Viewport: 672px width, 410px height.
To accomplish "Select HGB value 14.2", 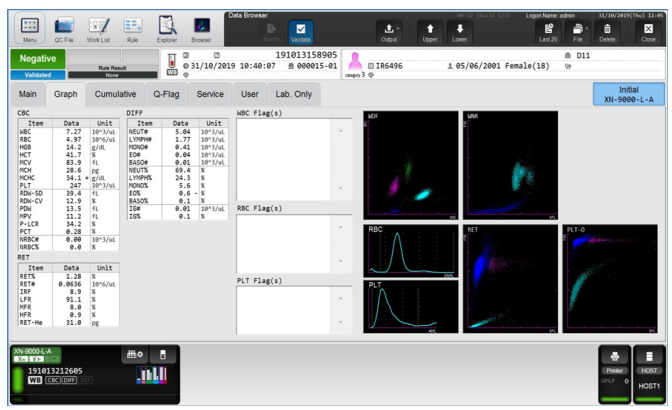I will [73, 147].
